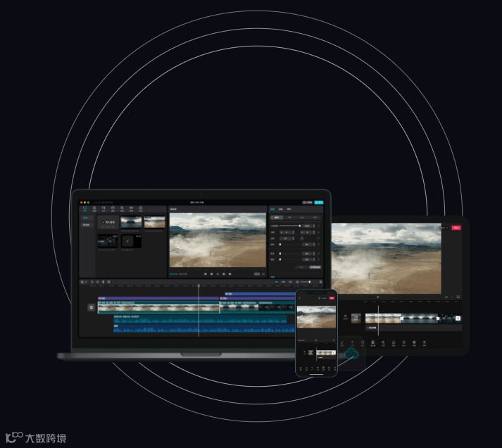Select the highlighted Basic sub-tab in inspector

277,218
